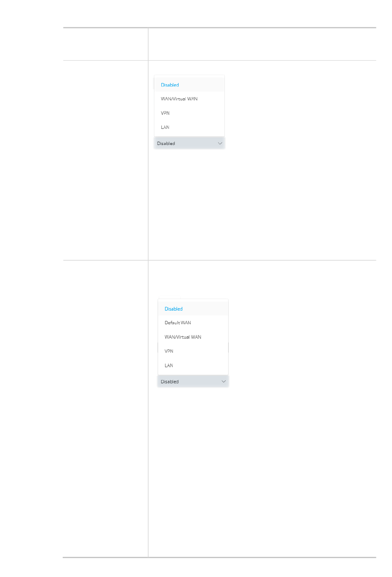Viewport: 392px width, 577px height.
Task: Click the highlighted blue Disabled entry in the upper list
Action: [170, 85]
